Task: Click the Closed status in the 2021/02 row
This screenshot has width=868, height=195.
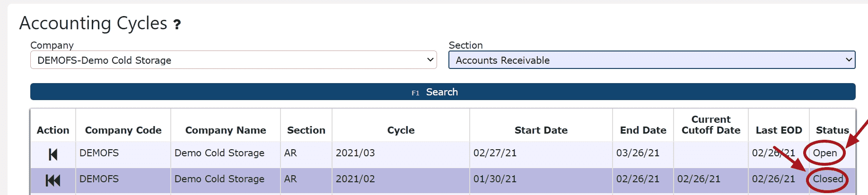Action: point(828,179)
